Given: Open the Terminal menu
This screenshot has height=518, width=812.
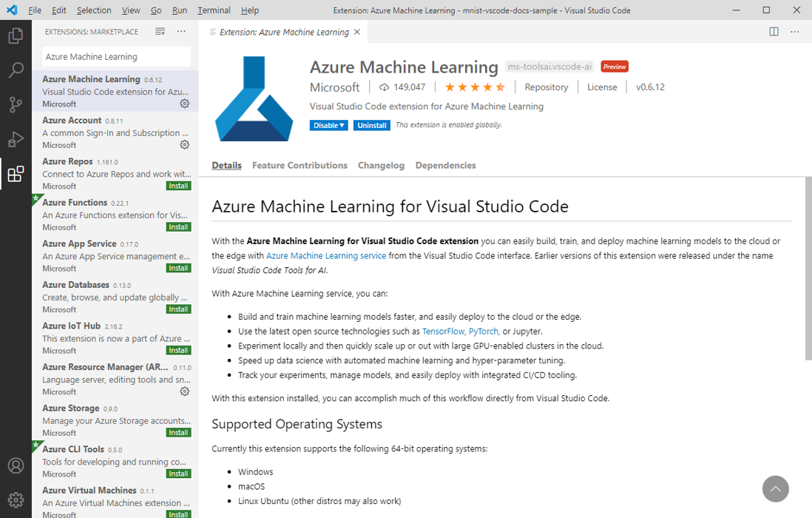Looking at the screenshot, I should (214, 10).
